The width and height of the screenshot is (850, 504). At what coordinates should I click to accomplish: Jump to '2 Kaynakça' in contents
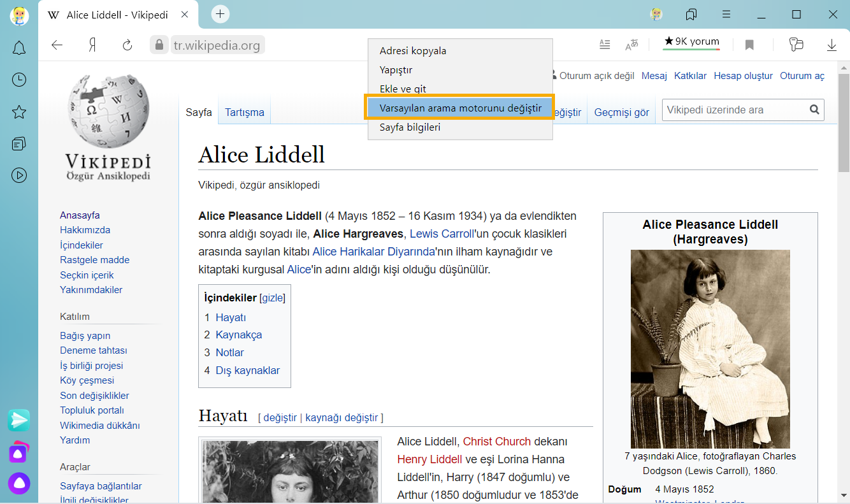point(233,335)
